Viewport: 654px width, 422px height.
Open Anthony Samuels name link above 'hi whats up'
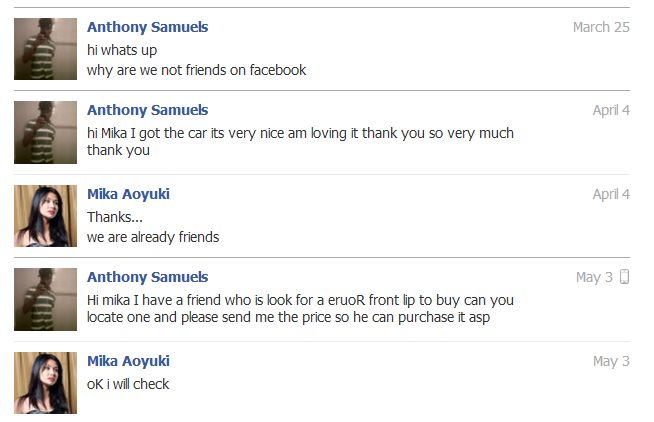[x=147, y=27]
